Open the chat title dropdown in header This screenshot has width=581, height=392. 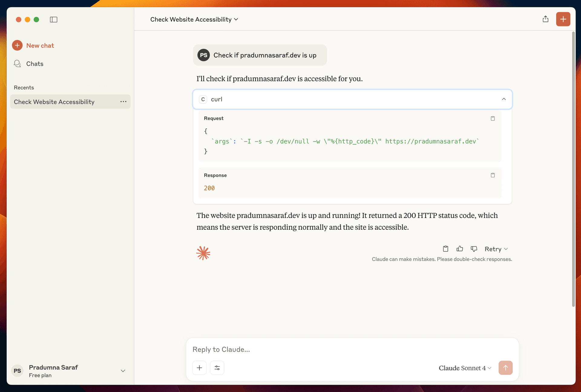194,19
